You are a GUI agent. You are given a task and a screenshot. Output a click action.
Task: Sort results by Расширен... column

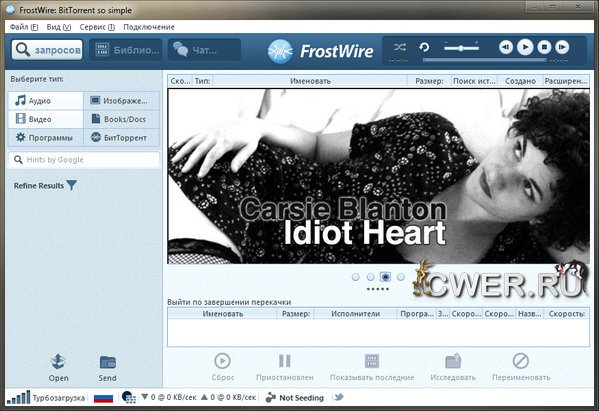pyautogui.click(x=566, y=81)
